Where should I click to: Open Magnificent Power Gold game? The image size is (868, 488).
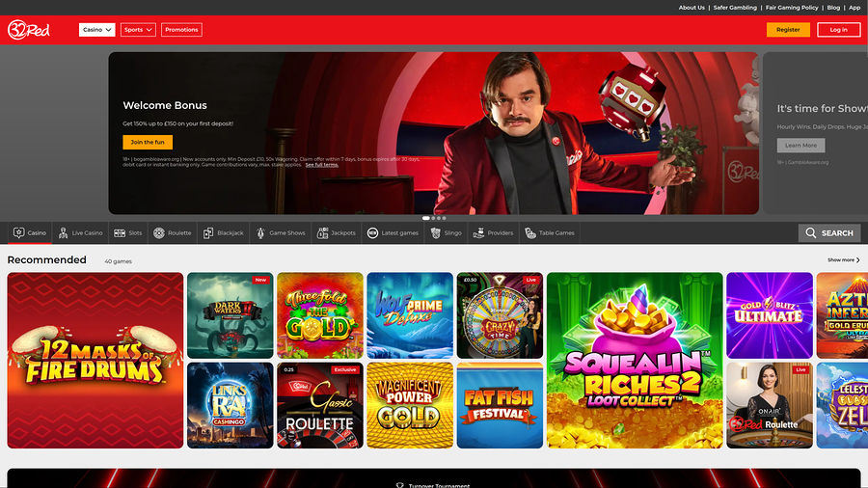pyautogui.click(x=410, y=406)
